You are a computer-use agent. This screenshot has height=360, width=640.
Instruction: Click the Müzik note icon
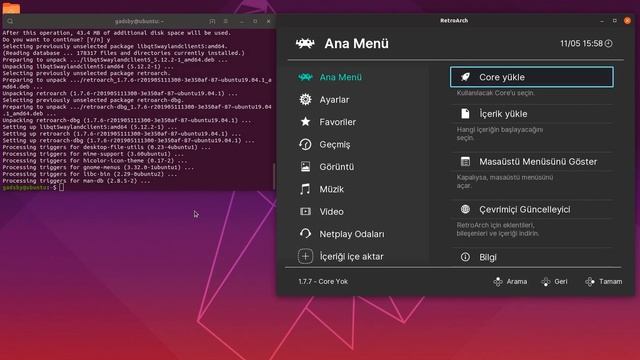pyautogui.click(x=305, y=189)
